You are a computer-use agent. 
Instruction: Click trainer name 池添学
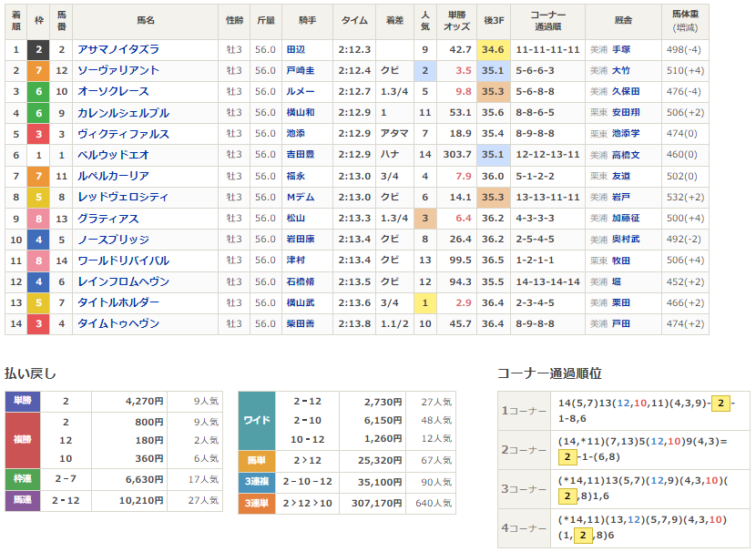coord(626,134)
